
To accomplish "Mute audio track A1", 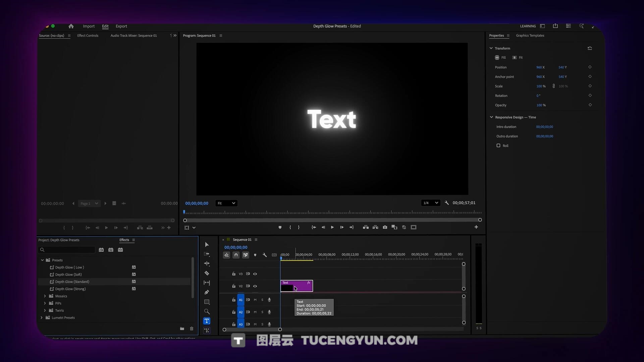I will click(255, 300).
